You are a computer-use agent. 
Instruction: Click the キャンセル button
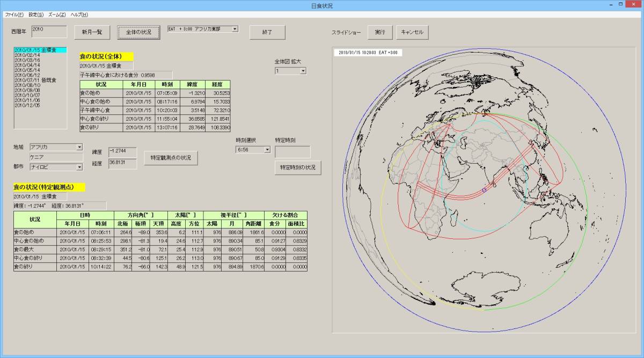412,32
